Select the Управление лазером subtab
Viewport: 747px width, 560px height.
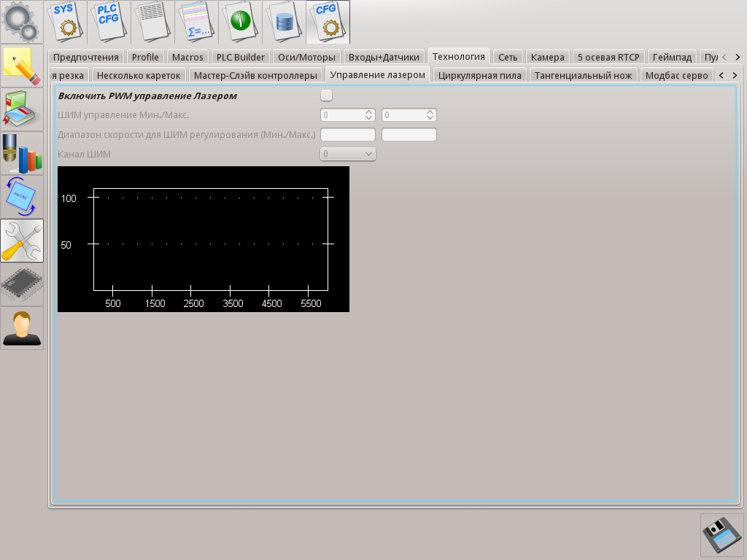click(378, 75)
